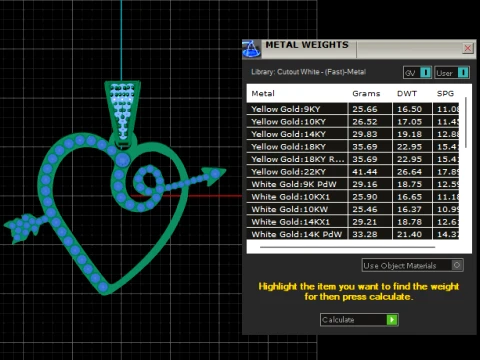Click the 26.64 DWT value

pyautogui.click(x=409, y=172)
